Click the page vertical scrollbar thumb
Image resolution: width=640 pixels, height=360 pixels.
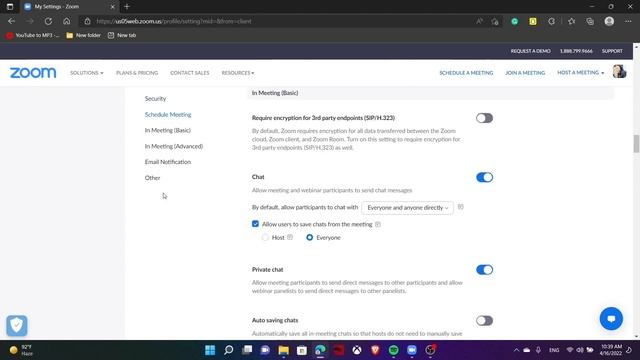(x=636, y=144)
